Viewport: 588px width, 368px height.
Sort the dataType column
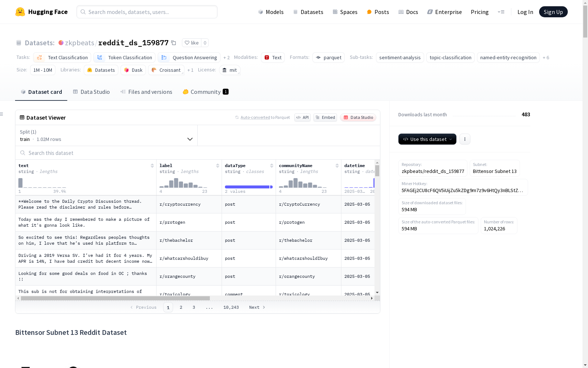pos(272,166)
